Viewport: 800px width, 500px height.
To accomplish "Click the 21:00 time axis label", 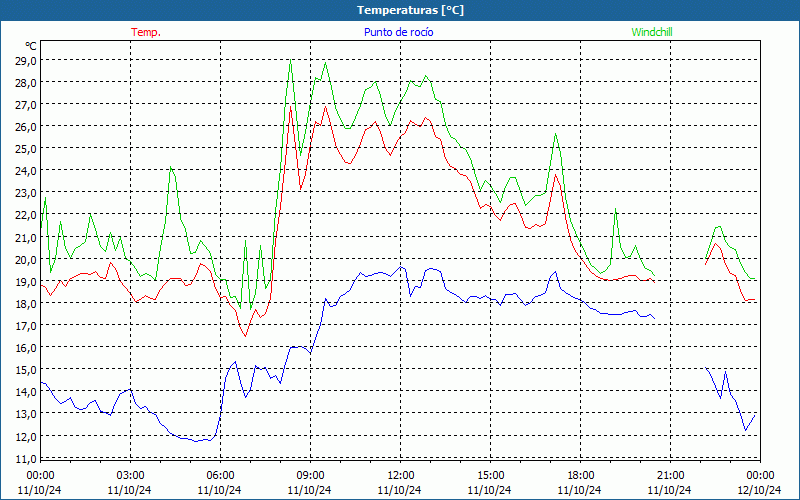I will 670,476.
